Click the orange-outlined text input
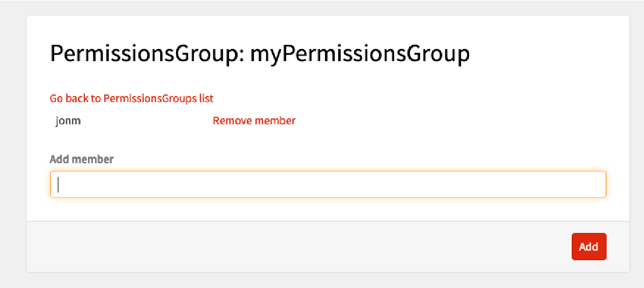This screenshot has height=288, width=644. (x=328, y=184)
